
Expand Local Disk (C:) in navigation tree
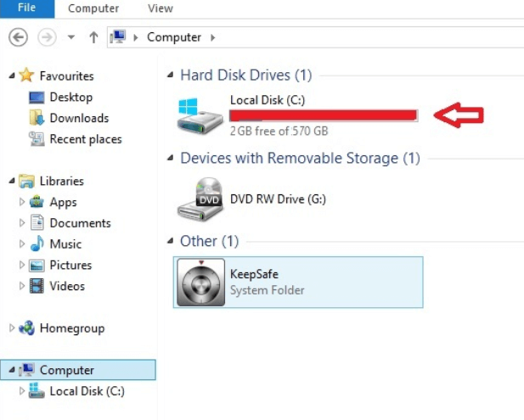(x=22, y=390)
